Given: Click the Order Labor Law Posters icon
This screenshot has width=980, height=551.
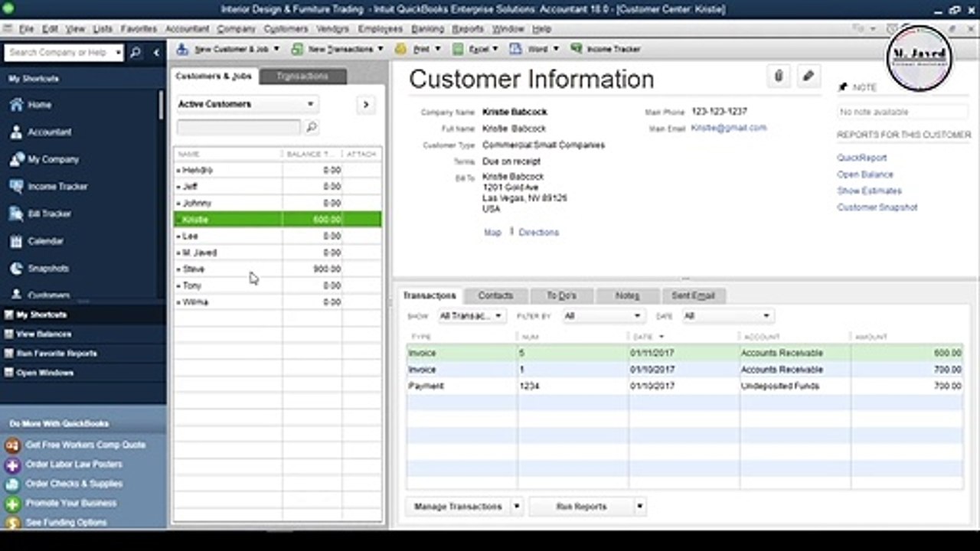Looking at the screenshot, I should 12,465.
